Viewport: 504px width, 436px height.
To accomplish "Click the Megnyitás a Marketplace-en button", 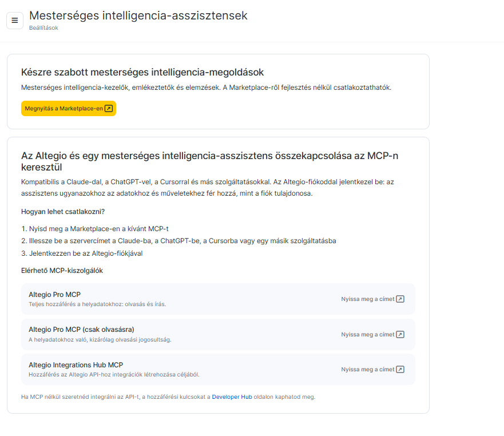I will coord(69,108).
